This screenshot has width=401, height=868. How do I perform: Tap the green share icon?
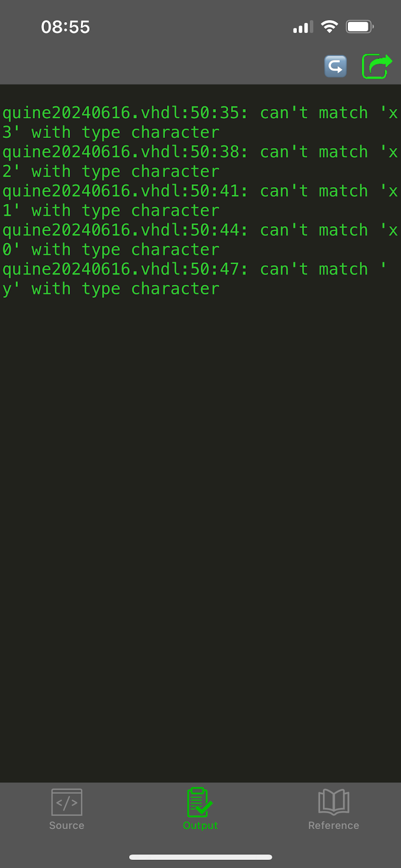coord(377,66)
